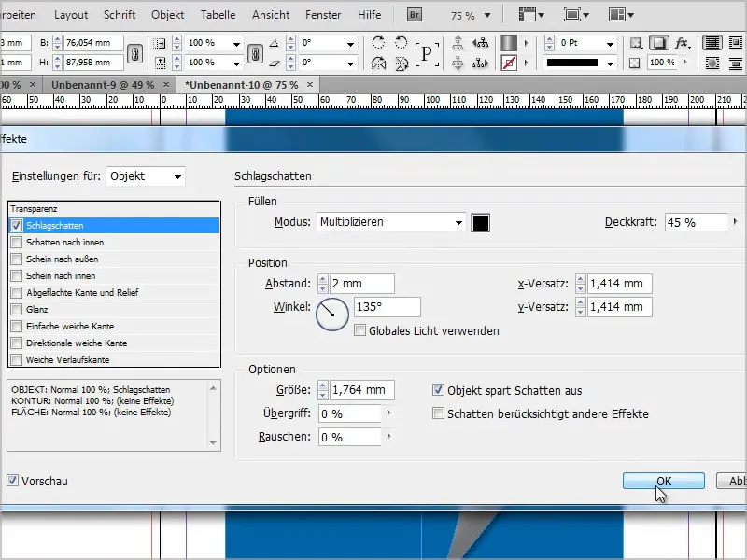
Task: Click jump object text wrap icon
Action: pyautogui.click(x=737, y=63)
